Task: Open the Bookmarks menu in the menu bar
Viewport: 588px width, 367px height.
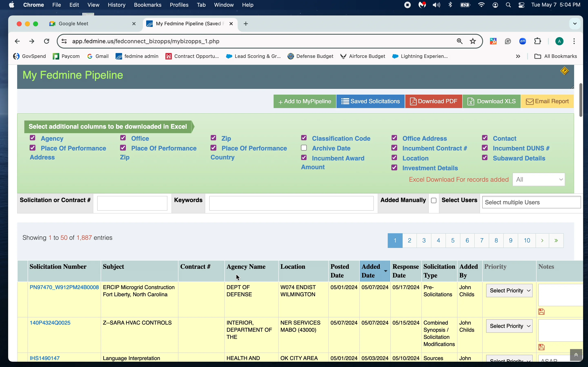Action: (148, 5)
